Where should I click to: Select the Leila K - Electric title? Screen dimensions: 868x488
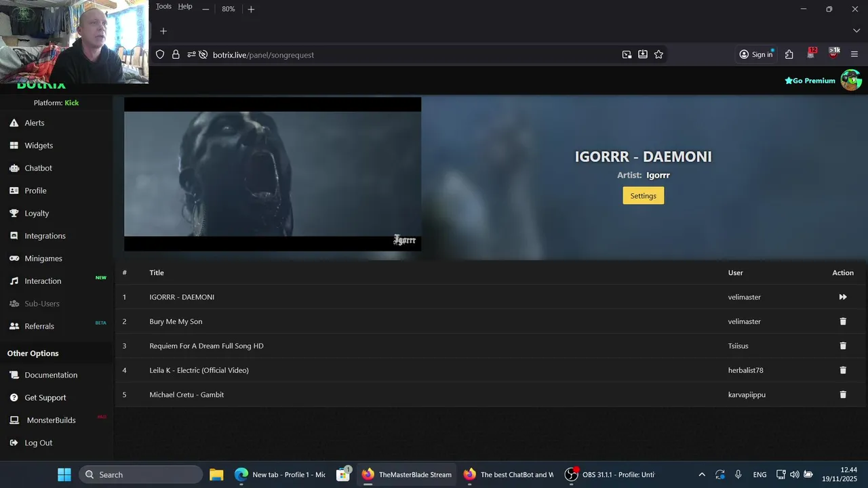[x=199, y=370]
